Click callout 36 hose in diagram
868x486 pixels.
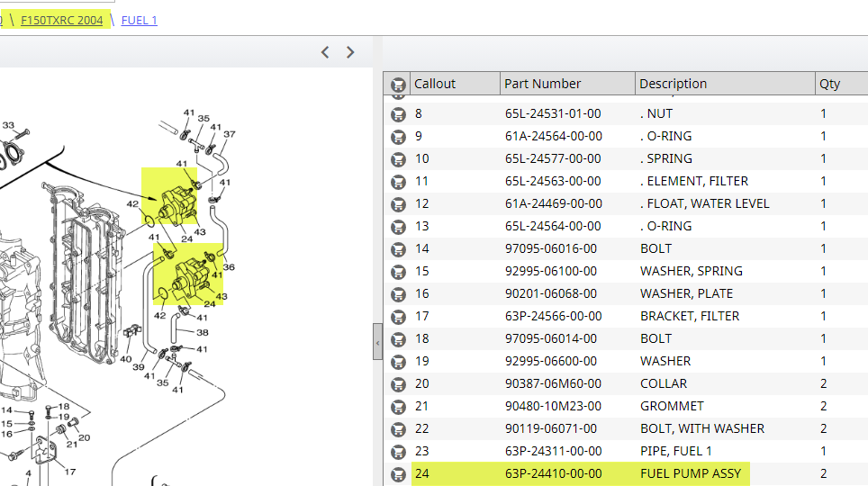[219, 229]
